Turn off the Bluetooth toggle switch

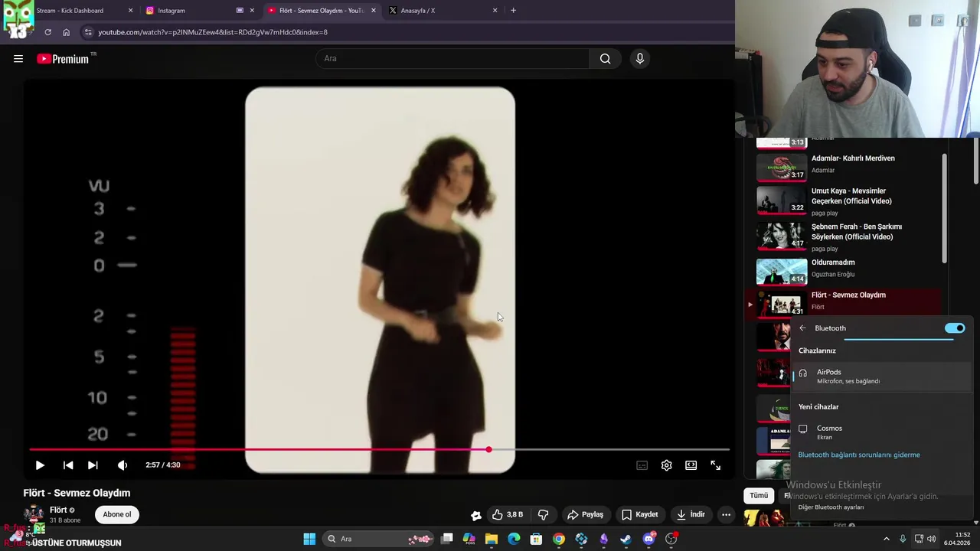coord(955,328)
